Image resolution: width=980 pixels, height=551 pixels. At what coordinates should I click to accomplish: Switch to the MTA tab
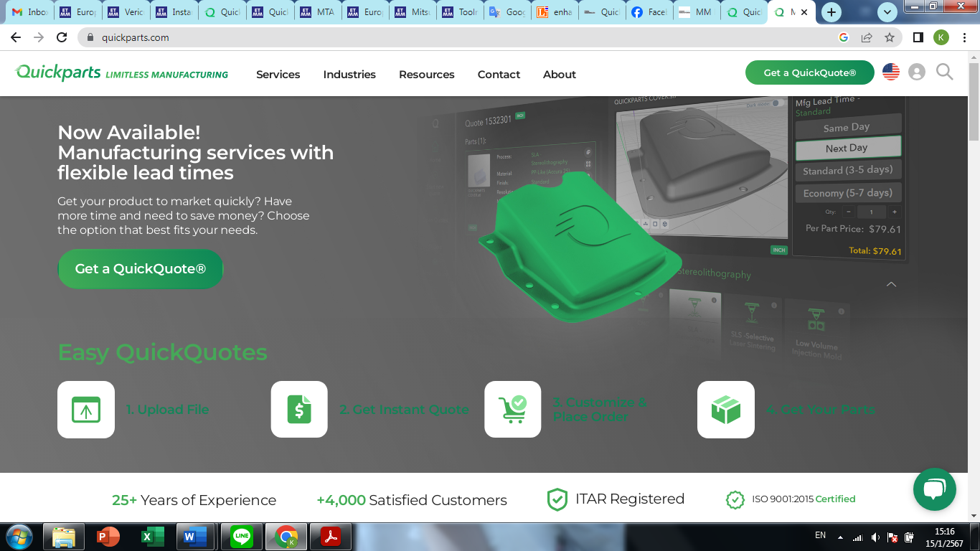coord(316,12)
